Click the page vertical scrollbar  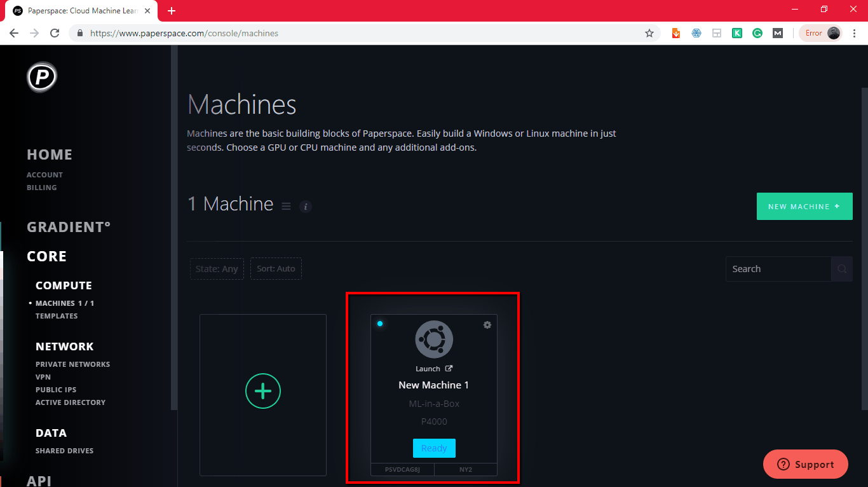click(x=864, y=248)
